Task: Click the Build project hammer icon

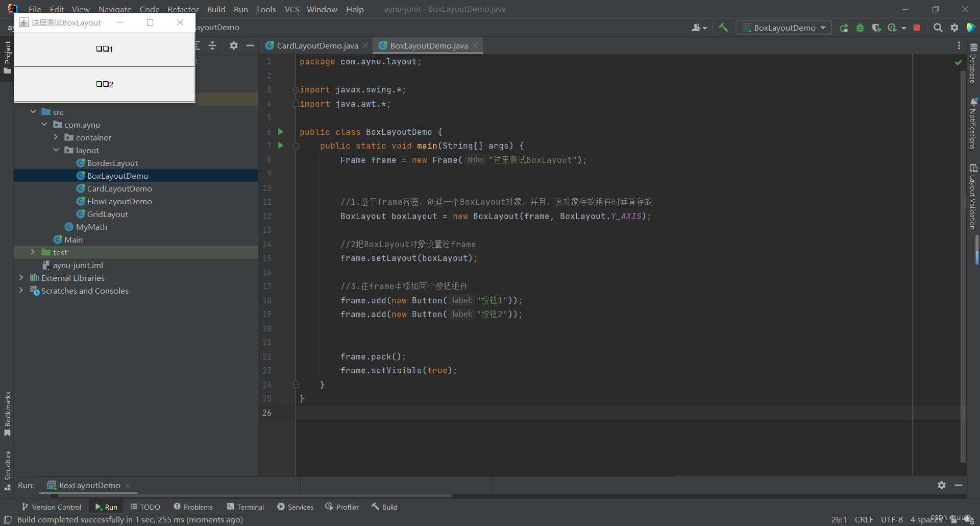Action: (x=724, y=28)
